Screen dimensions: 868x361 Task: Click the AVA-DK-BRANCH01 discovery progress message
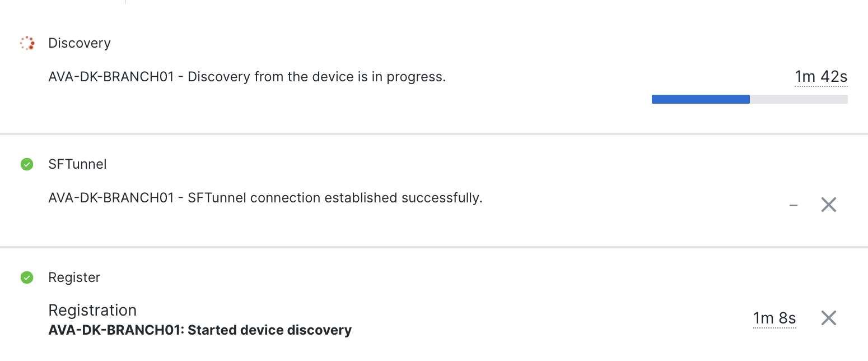(247, 77)
